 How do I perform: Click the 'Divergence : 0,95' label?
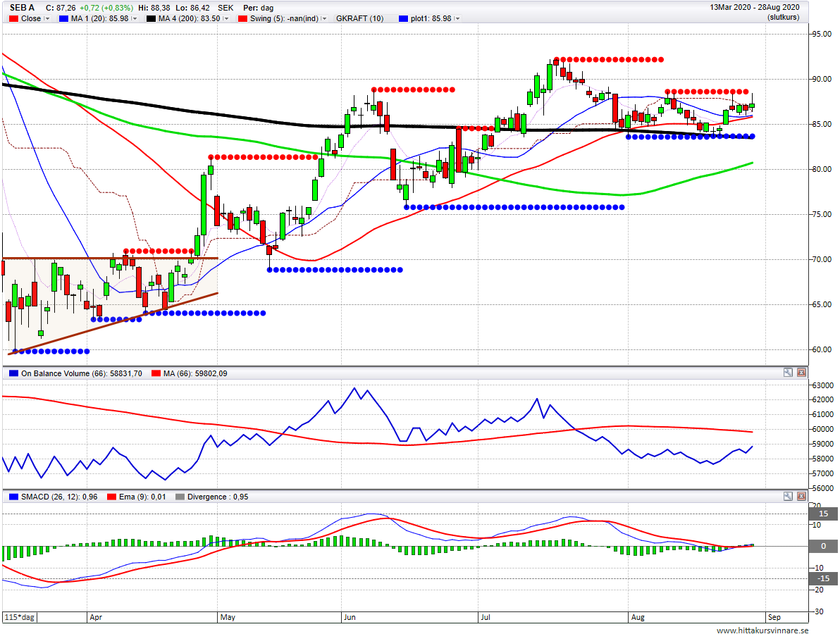tap(218, 497)
